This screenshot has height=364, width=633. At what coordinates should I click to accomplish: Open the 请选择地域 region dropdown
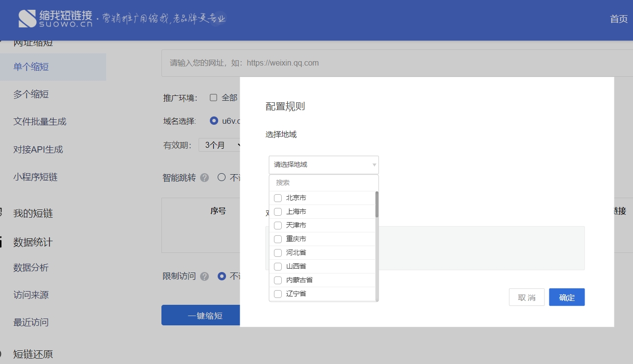(x=324, y=165)
